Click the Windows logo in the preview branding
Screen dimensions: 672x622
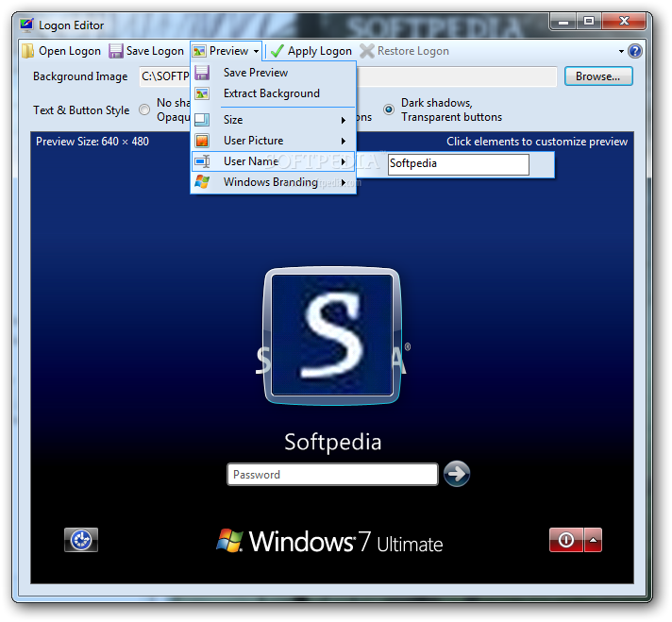(x=229, y=540)
